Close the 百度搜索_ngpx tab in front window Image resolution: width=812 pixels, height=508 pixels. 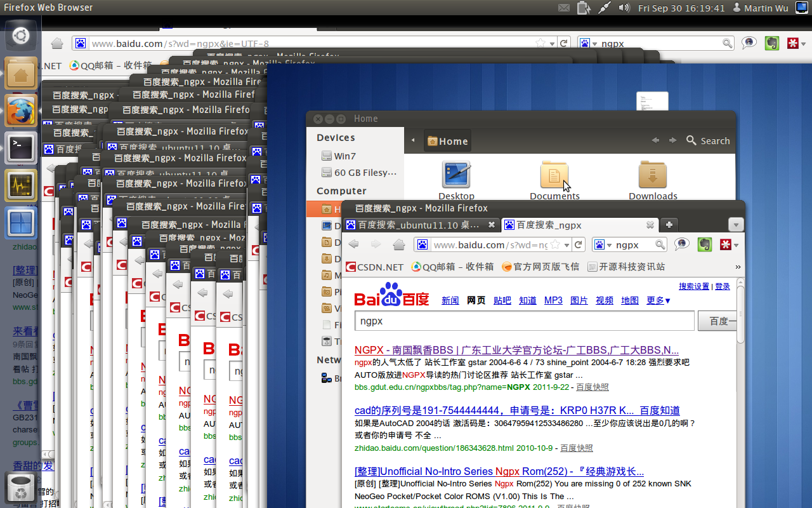click(x=650, y=225)
